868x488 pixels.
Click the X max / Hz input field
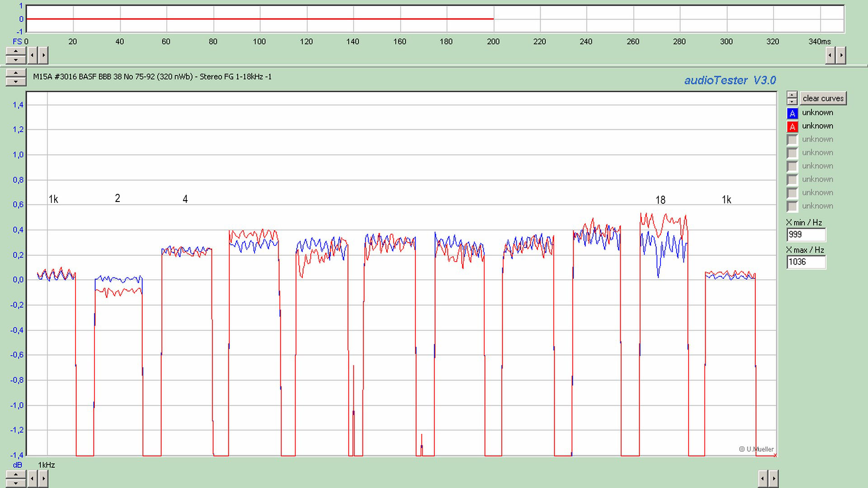(806, 262)
